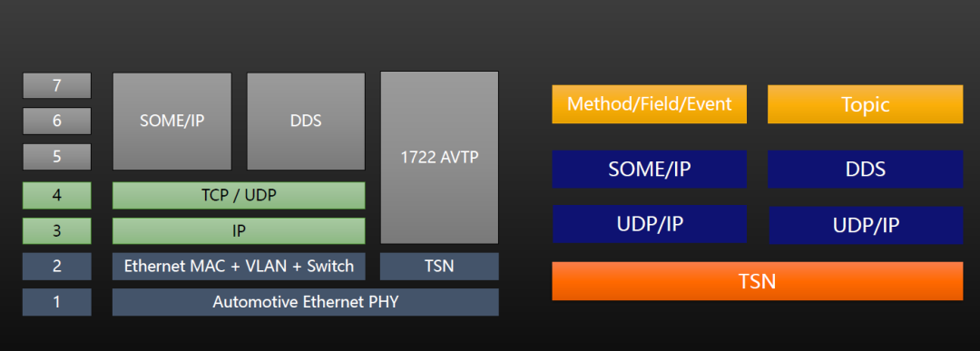This screenshot has height=351, width=980.
Task: Click the navy DDS box
Action: [865, 170]
